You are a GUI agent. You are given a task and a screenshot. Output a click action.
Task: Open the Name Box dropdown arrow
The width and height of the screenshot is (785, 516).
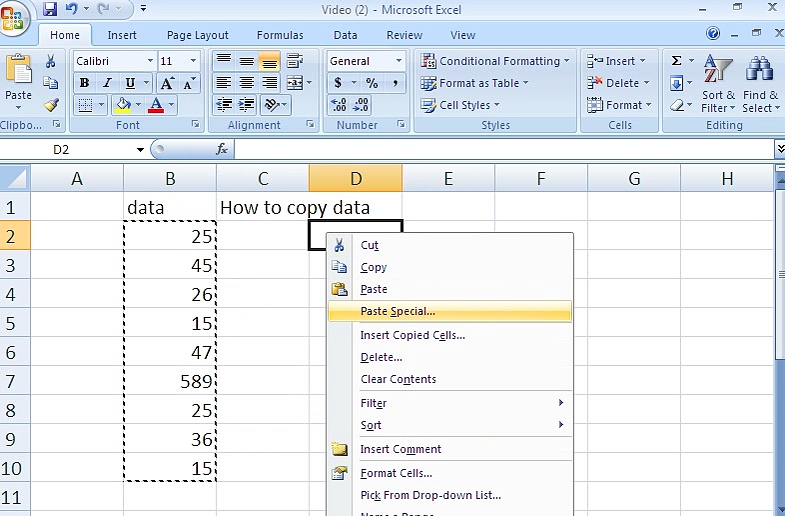(140, 150)
